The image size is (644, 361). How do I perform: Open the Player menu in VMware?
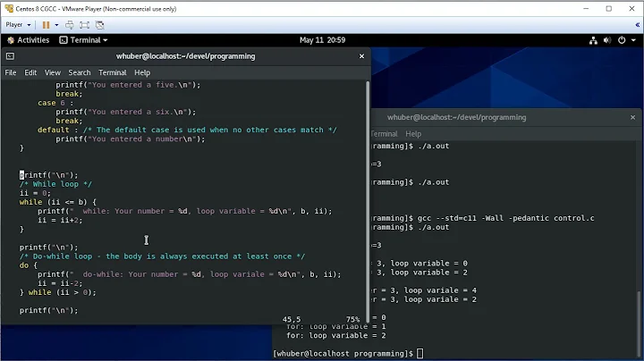click(18, 25)
